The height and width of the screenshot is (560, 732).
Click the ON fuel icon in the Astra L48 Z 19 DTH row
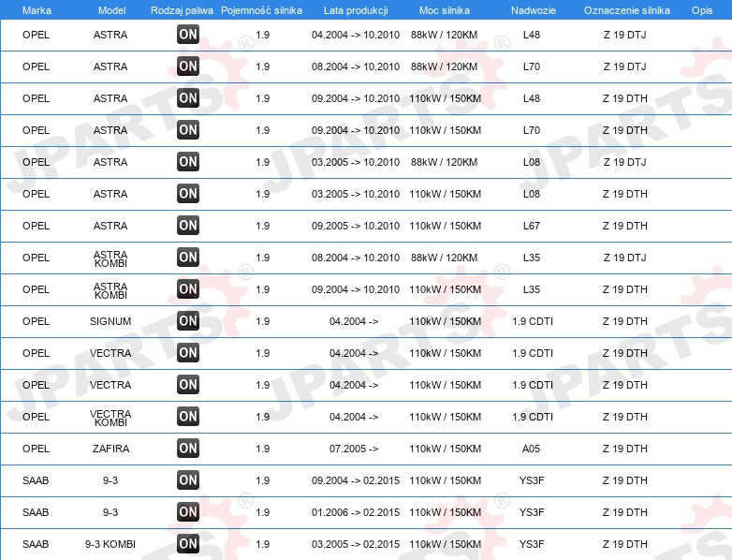coord(188,97)
